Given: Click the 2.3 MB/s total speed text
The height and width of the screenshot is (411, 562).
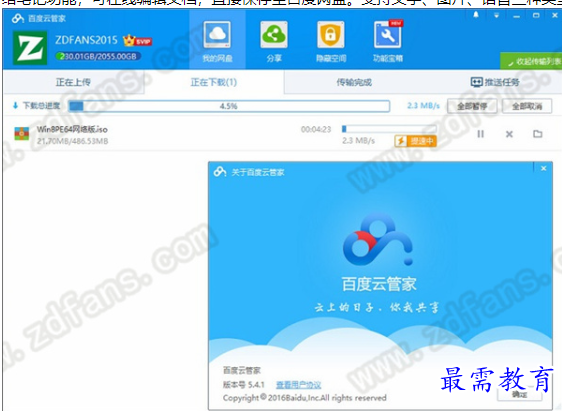Looking at the screenshot, I should (423, 106).
